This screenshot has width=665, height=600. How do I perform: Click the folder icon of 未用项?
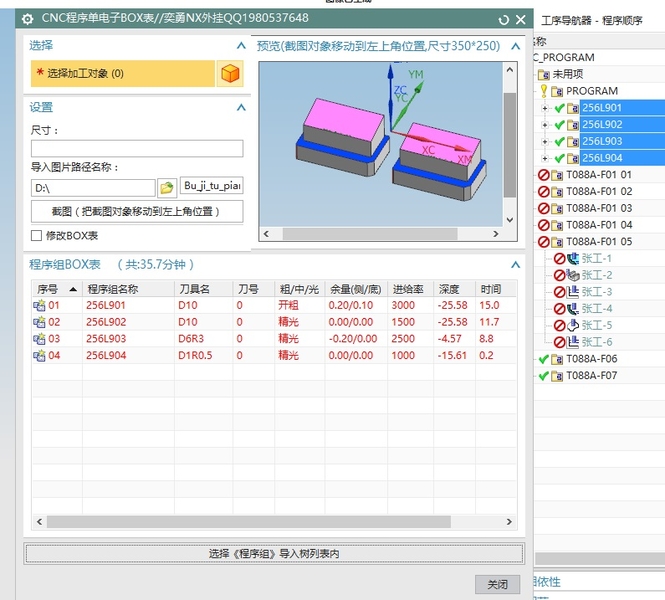[544, 75]
